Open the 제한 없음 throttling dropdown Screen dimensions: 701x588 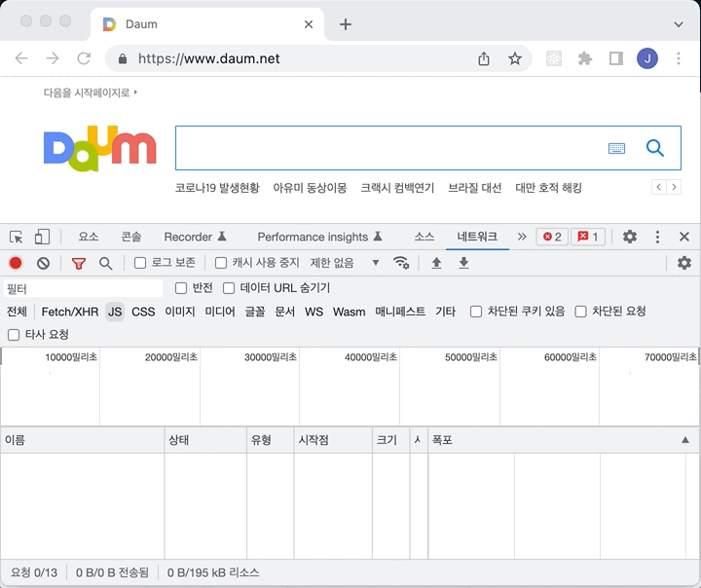click(x=345, y=263)
